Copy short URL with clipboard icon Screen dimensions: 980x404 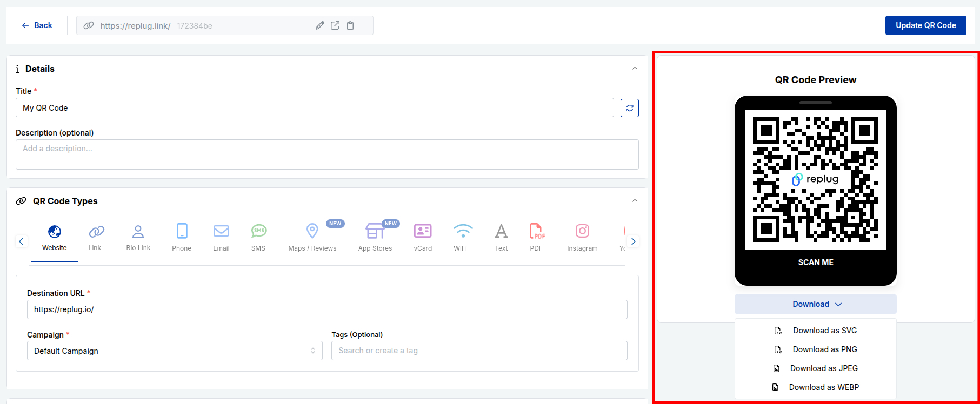pos(350,25)
